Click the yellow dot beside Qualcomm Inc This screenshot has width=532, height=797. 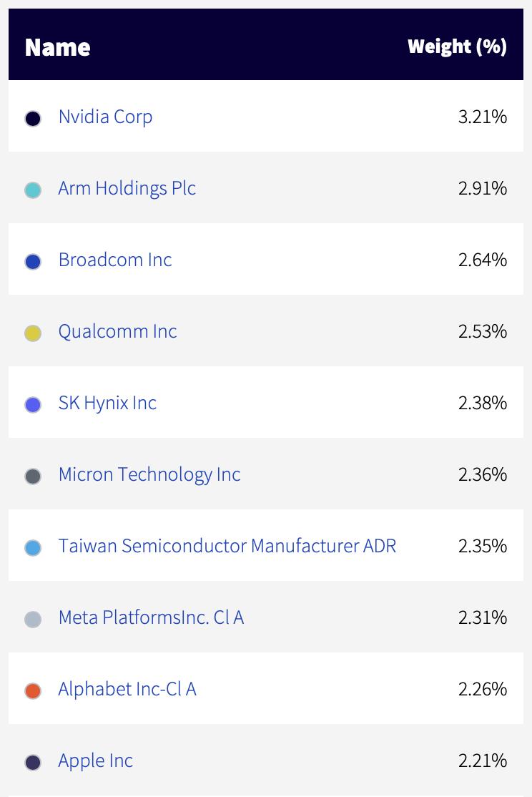pyautogui.click(x=33, y=333)
